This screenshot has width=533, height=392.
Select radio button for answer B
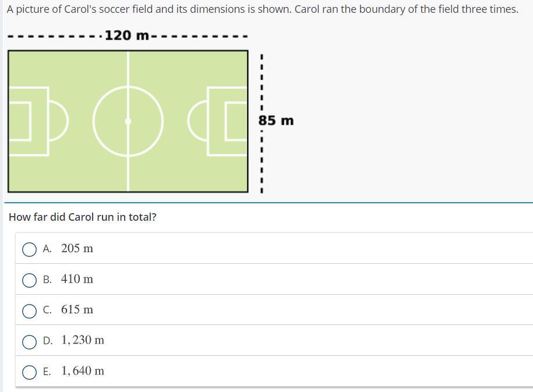coord(29,280)
